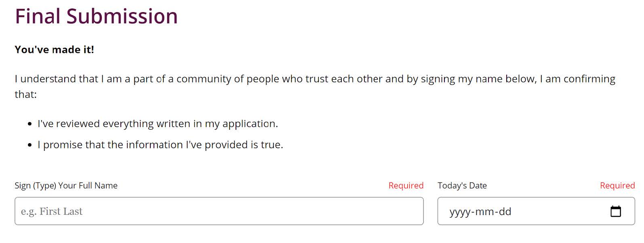644x243 pixels.
Task: Select the 'Today's Date' field label
Action: pyautogui.click(x=462, y=185)
